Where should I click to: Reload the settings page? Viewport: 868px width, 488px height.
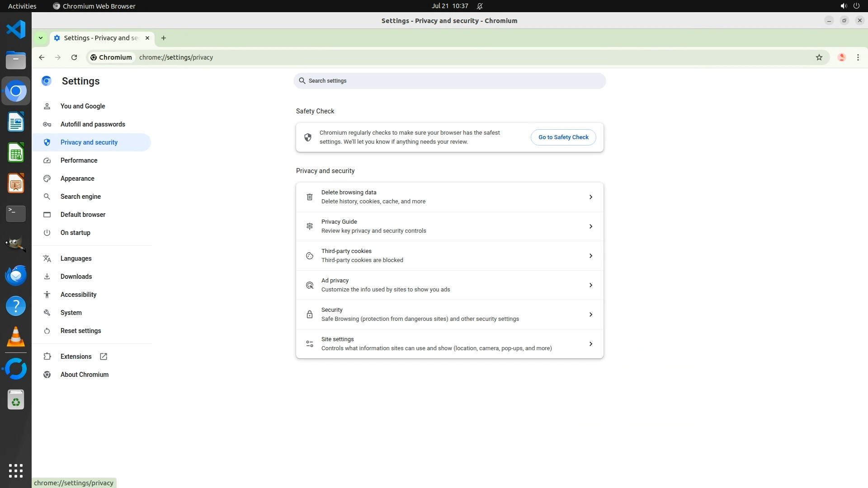74,57
